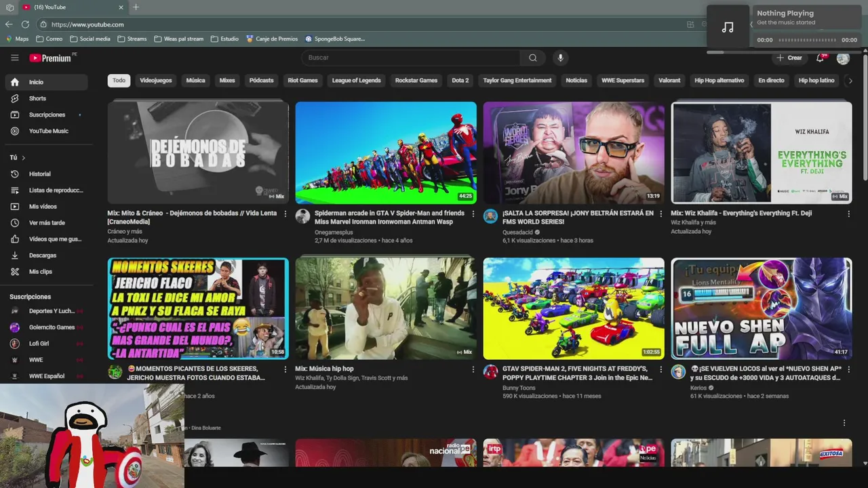Image resolution: width=868 pixels, height=488 pixels.
Task: Open the Canje de Premios bookmark
Action: (x=272, y=39)
